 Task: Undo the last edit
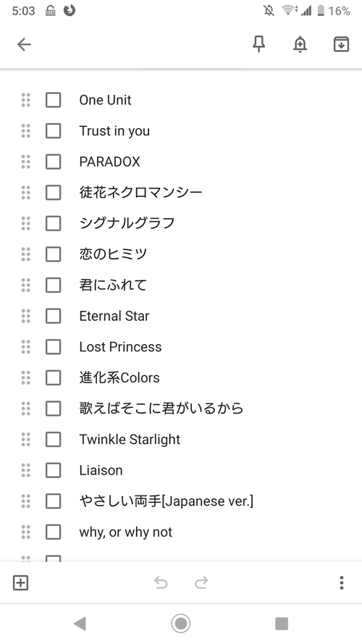(x=161, y=582)
